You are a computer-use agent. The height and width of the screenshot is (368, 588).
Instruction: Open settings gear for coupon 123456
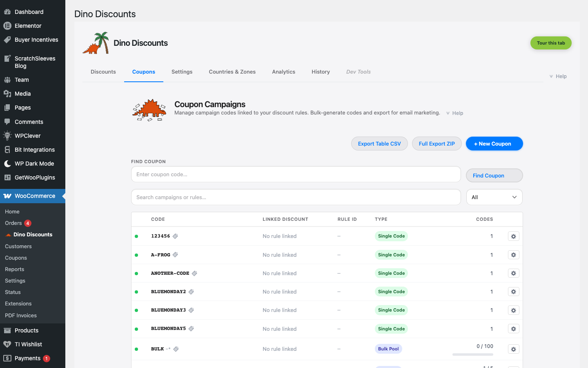[514, 236]
